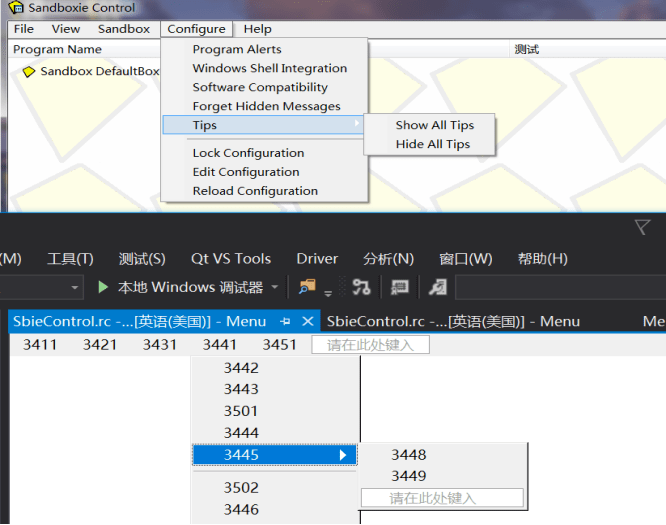Pin the active SbieControl.rc tab
The image size is (666, 525).
point(285,322)
